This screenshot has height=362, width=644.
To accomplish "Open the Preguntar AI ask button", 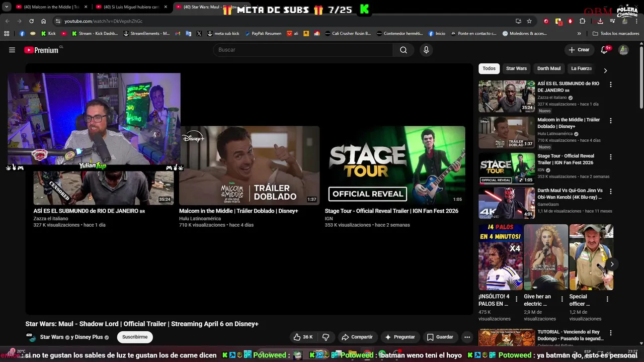I will 400,337.
